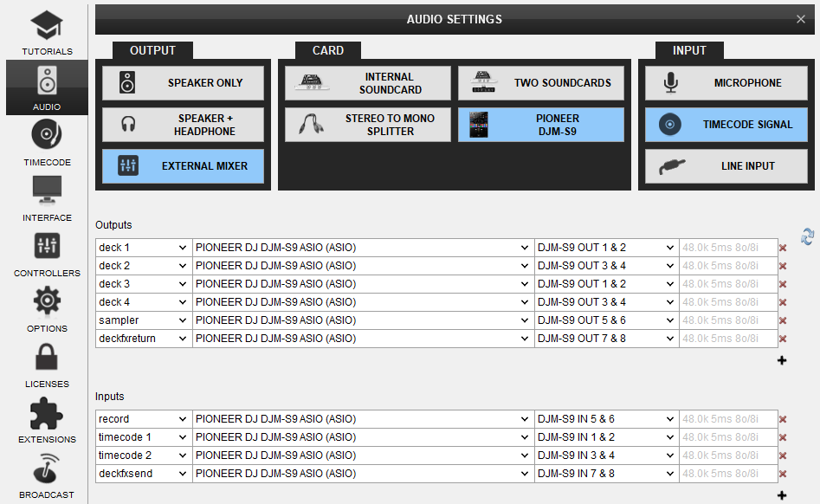Select the Audio speaker sidebar icon
The width and height of the screenshot is (820, 504).
tap(47, 87)
